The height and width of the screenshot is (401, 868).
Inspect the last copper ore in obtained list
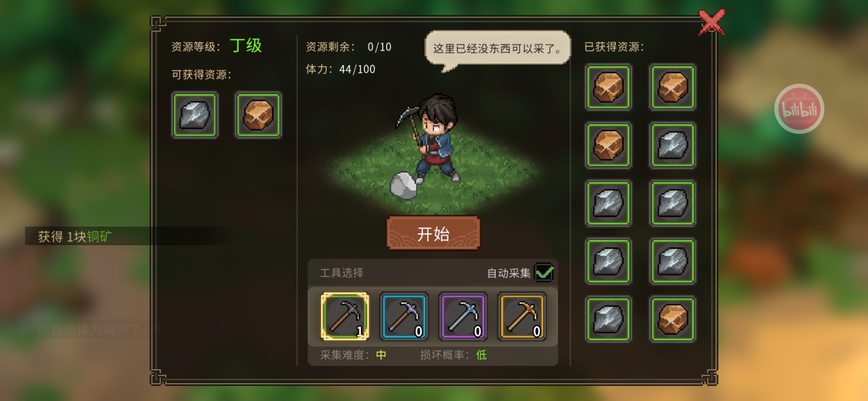673,319
